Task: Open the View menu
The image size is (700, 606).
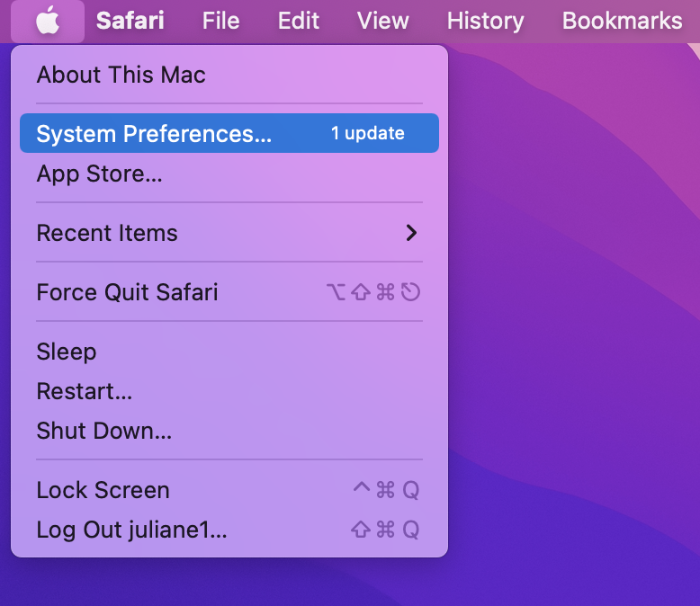Action: pos(382,21)
